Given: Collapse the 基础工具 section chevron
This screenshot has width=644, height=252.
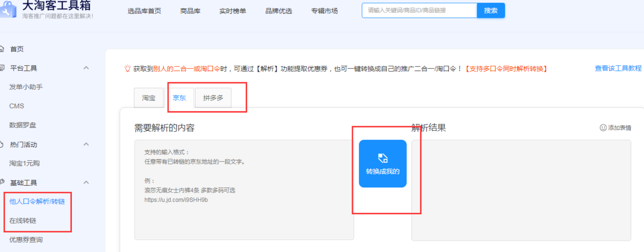Looking at the screenshot, I should coord(86,182).
